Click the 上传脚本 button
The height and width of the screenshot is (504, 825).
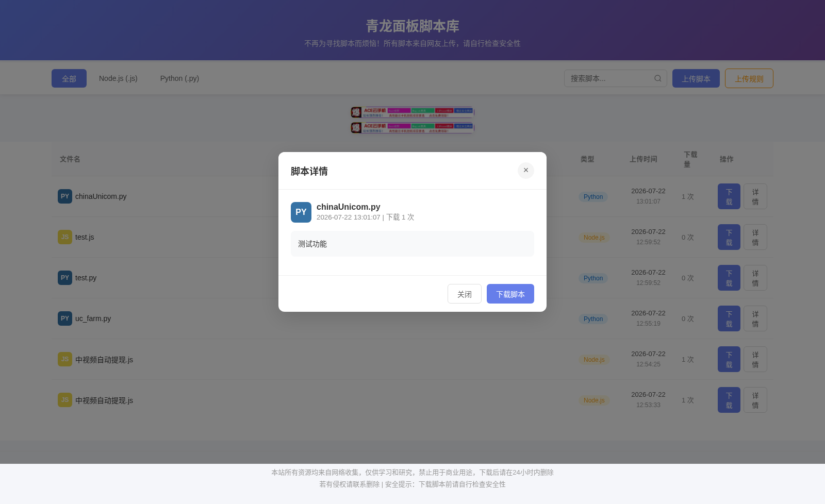696,78
